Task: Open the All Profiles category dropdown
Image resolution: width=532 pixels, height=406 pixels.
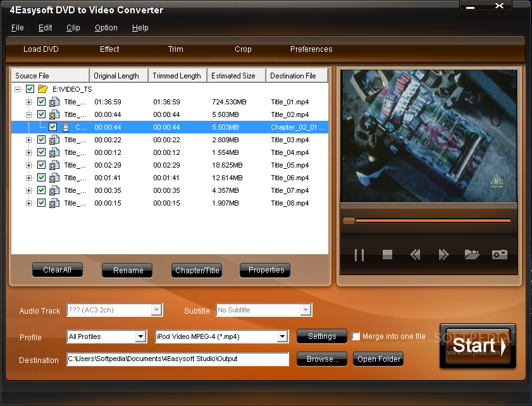Action: 140,336
